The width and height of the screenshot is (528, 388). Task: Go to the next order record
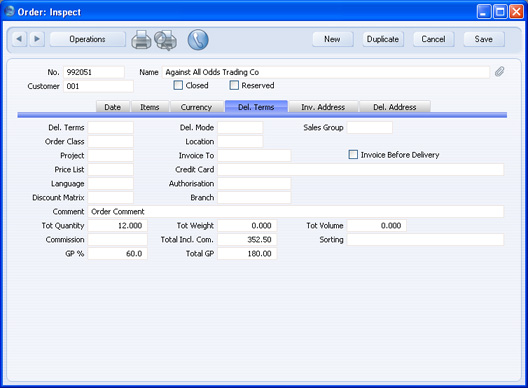pyautogui.click(x=37, y=39)
